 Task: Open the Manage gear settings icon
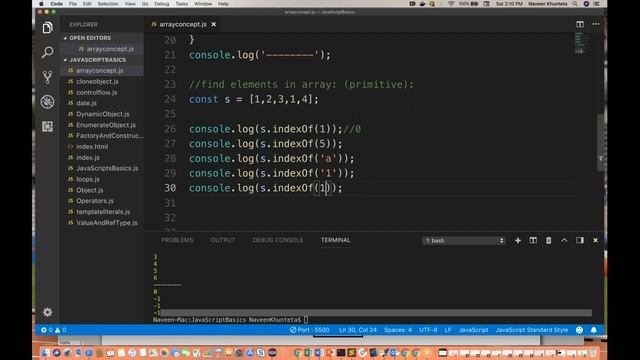(x=47, y=312)
